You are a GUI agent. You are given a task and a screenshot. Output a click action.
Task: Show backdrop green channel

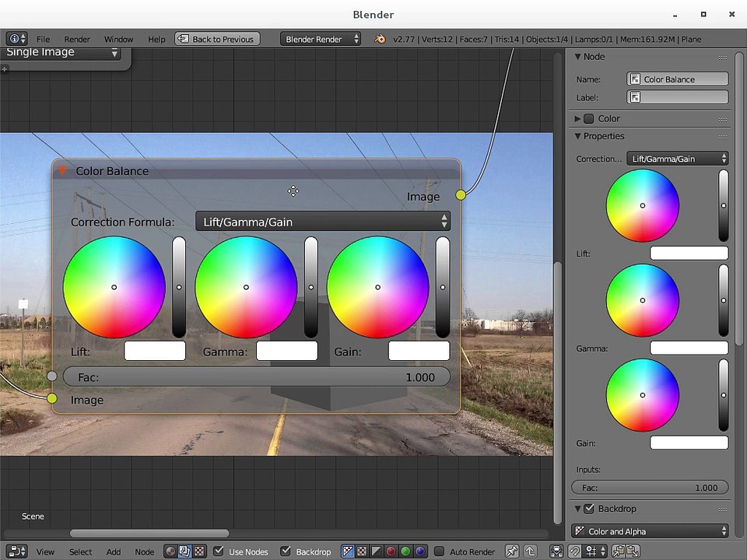pos(405,551)
